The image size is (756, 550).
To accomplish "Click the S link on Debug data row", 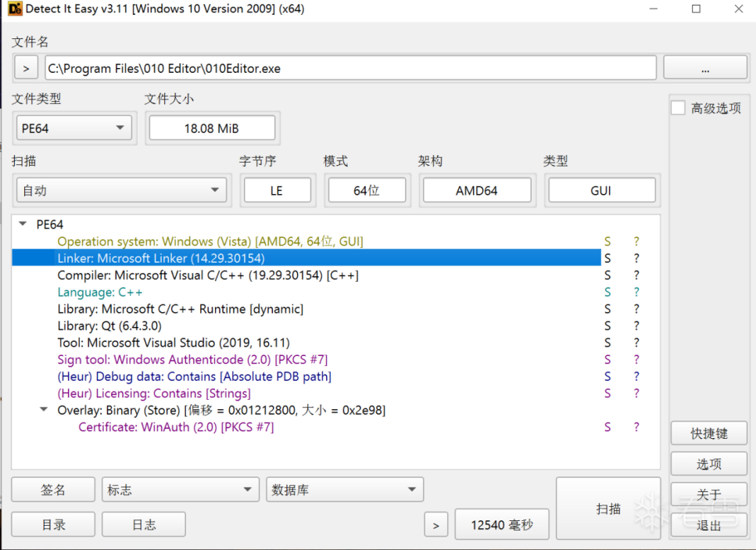I will 607,376.
